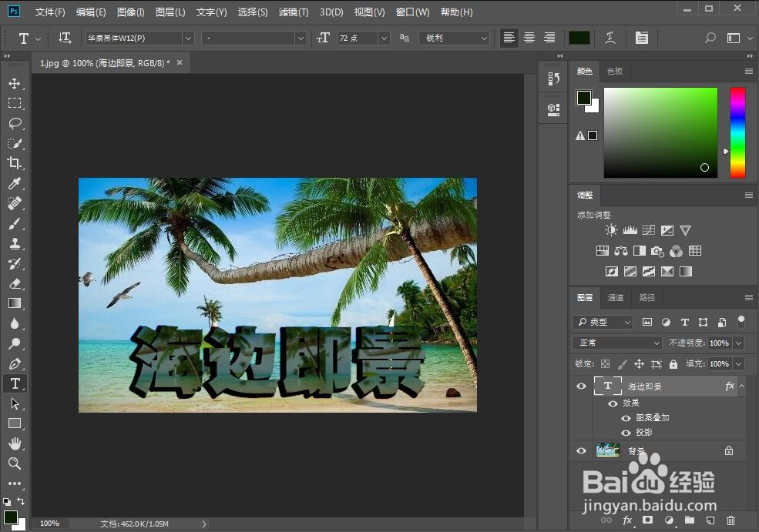Select the Spot Healing Brush tool

click(15, 203)
